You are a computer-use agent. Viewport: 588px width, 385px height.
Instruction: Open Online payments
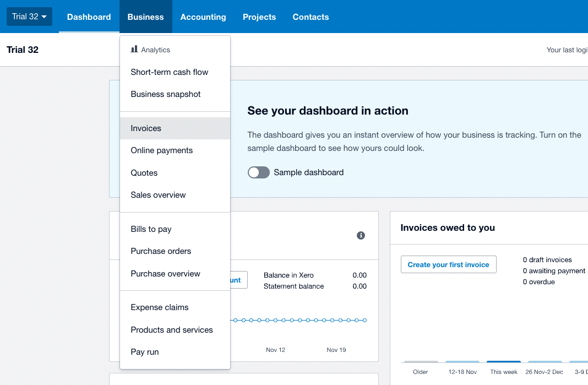175,150
